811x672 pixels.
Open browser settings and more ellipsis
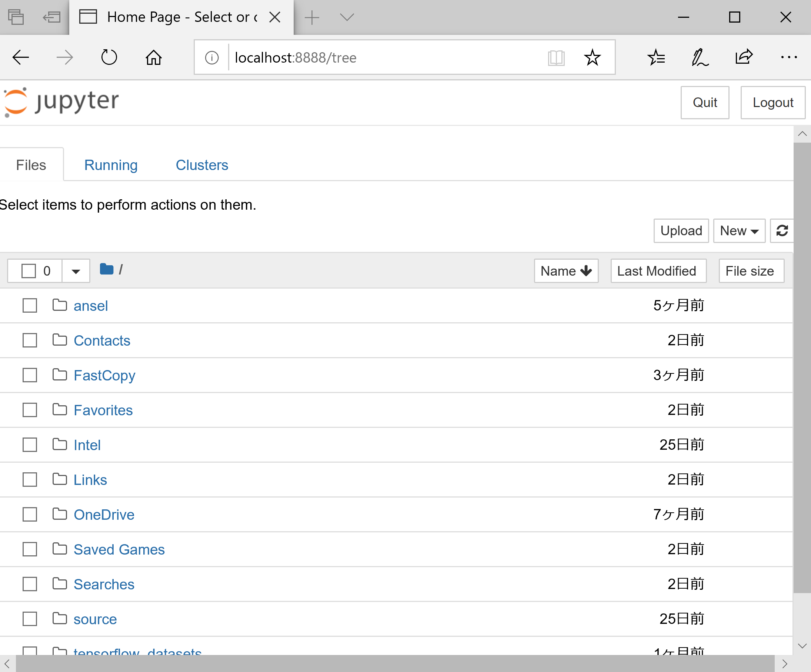(x=789, y=57)
